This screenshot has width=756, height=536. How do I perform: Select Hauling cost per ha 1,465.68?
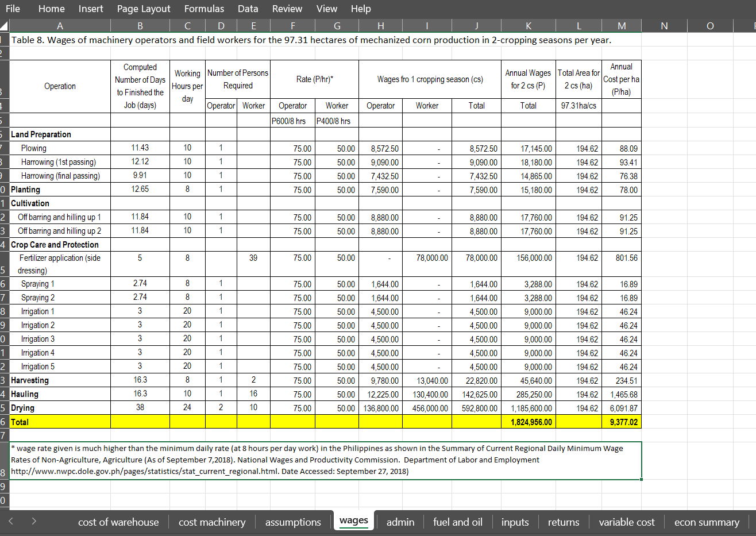click(x=622, y=394)
